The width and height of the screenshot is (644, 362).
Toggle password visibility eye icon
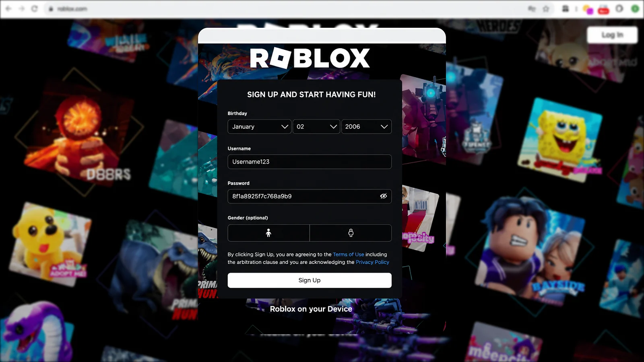click(384, 196)
